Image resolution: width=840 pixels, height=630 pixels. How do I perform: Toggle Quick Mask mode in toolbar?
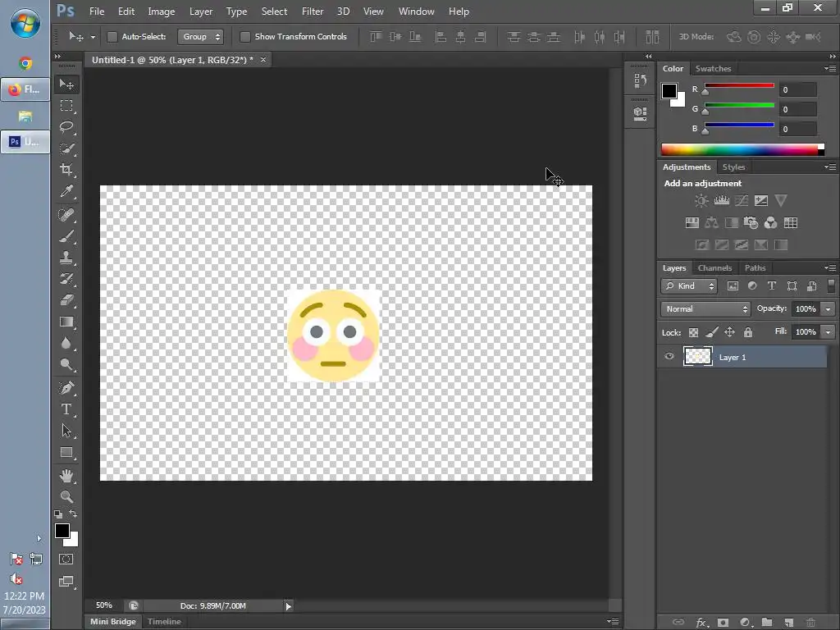tap(66, 559)
